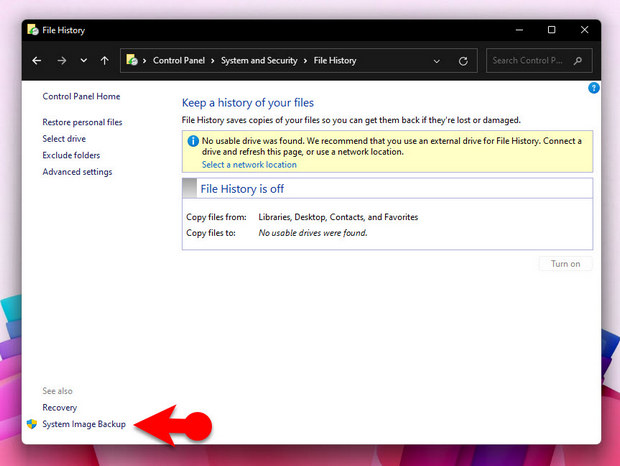620x466 pixels.
Task: Click the 'File History is off' status text
Action: (242, 189)
